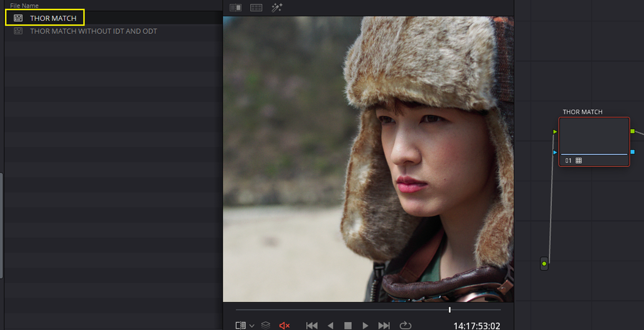Screen dimensions: 644x330
Task: Click the viewer image of the woman
Action: [368, 159]
